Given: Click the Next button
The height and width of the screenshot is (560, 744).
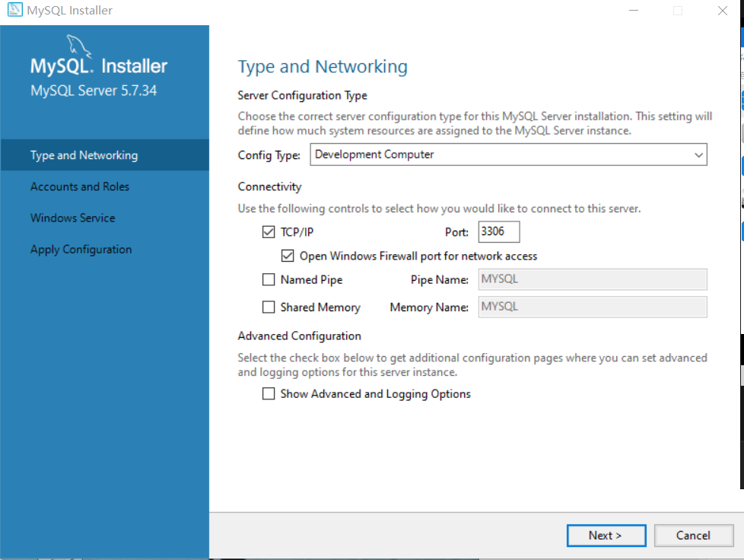Looking at the screenshot, I should (606, 536).
